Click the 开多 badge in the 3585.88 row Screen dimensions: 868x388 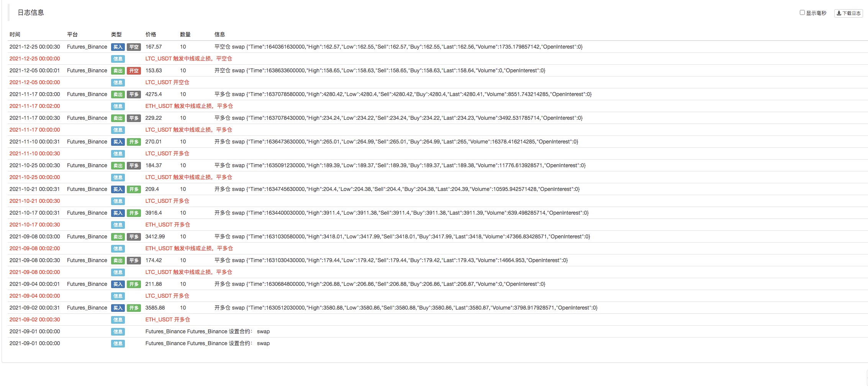[x=134, y=308]
